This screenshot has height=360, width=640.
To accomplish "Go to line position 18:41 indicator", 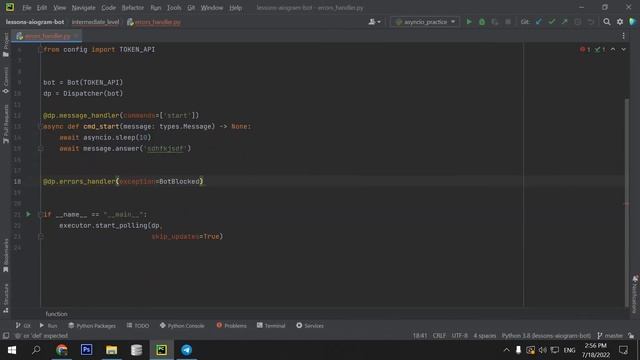I will coord(420,336).
